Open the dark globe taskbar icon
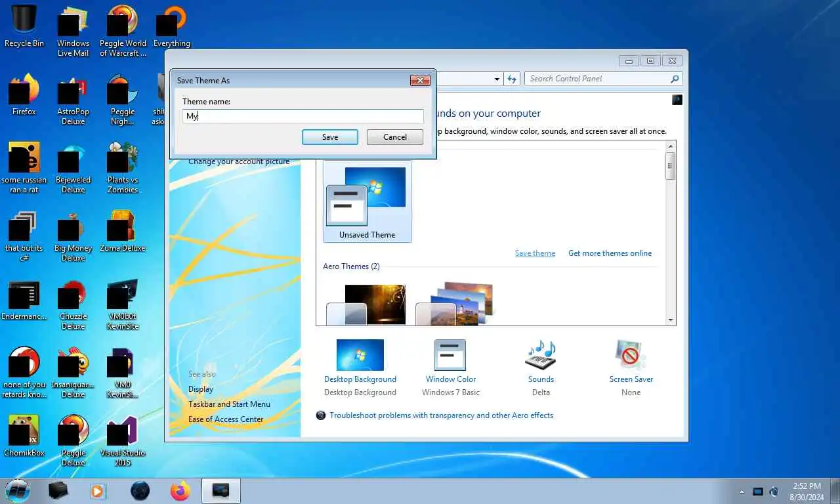Screen dimensions: 840x504 click(140, 490)
